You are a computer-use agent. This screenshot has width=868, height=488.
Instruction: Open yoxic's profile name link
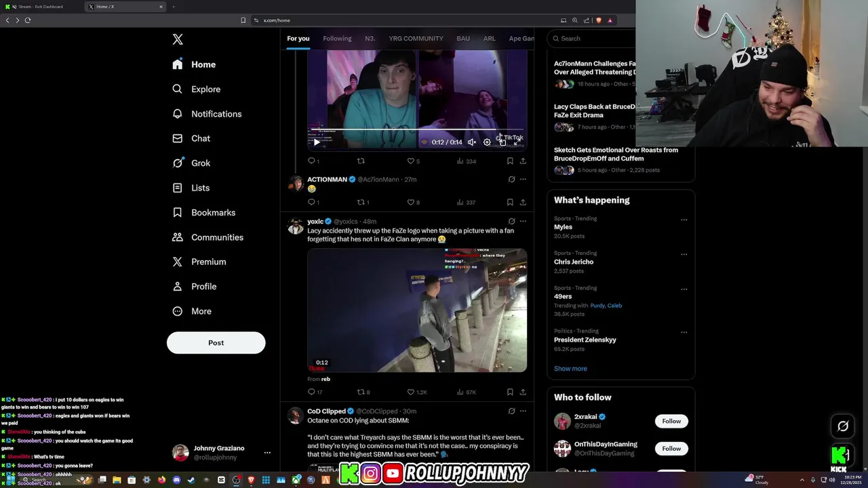click(x=315, y=222)
